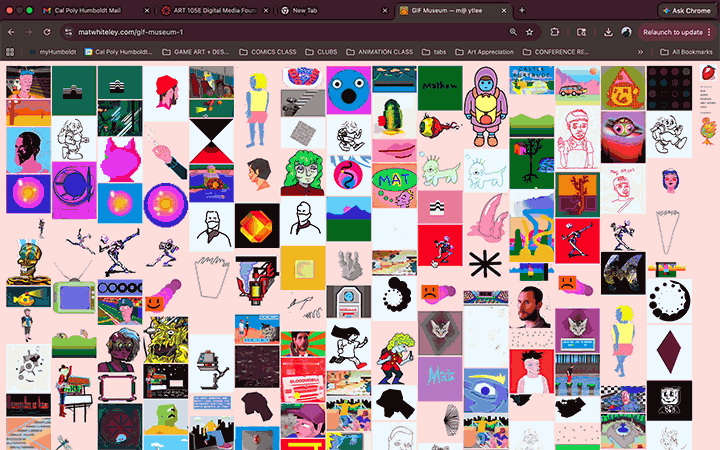Switch to the ART 105E Digital Media tab
The height and width of the screenshot is (450, 720).
click(216, 11)
